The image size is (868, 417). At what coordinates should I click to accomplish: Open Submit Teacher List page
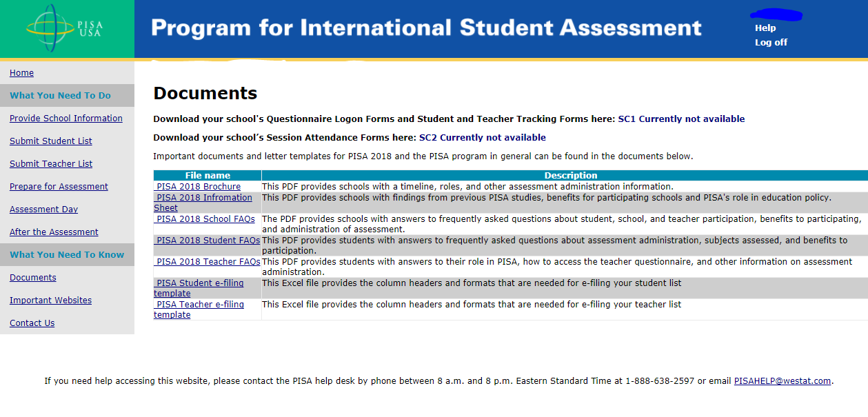click(51, 164)
